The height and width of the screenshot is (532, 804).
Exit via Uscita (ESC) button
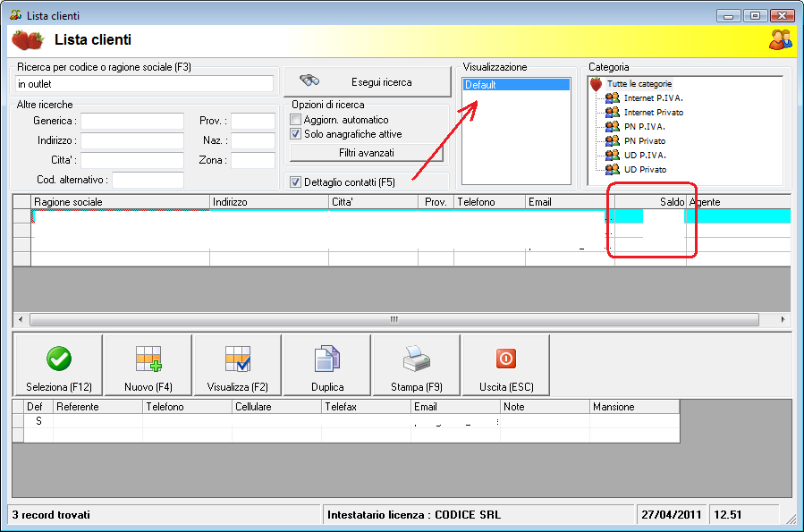tap(506, 365)
